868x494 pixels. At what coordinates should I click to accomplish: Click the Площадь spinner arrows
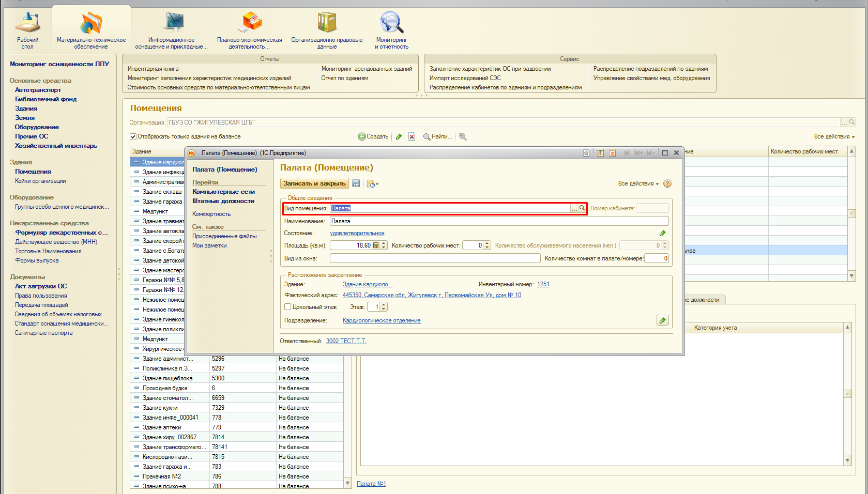tap(384, 245)
